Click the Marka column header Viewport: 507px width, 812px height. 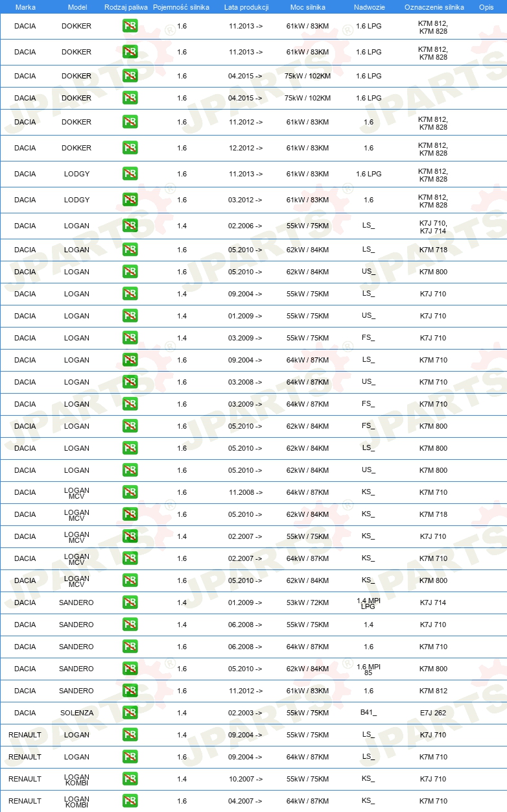(x=25, y=6)
